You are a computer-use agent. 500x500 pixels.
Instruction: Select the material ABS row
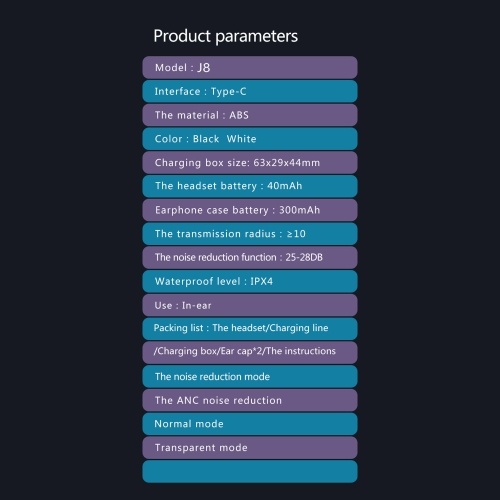point(250,115)
